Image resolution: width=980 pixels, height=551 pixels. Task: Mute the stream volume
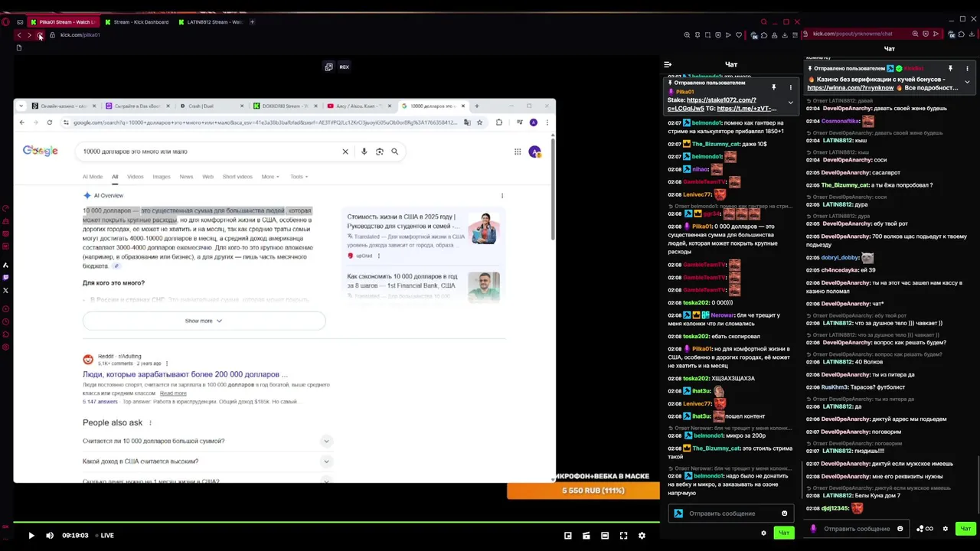click(x=50, y=536)
